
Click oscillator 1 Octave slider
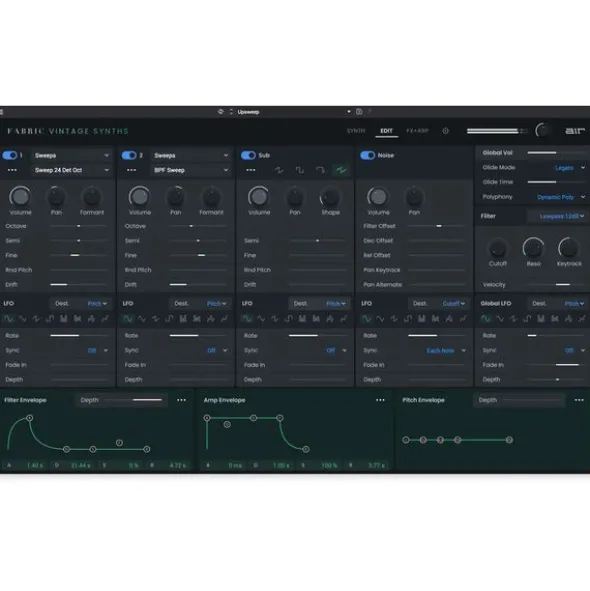79,226
